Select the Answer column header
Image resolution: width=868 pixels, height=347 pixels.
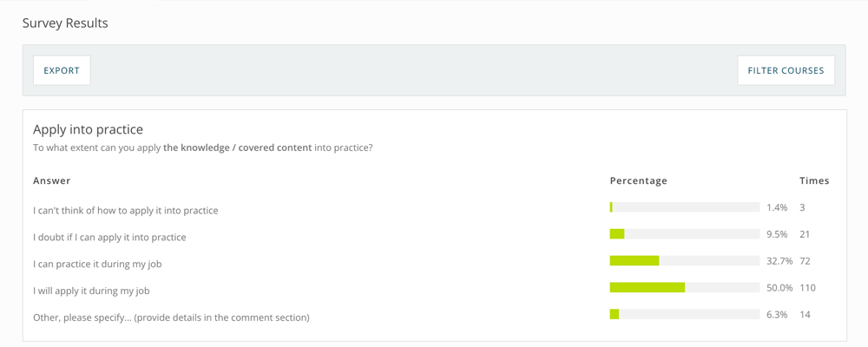coord(52,180)
